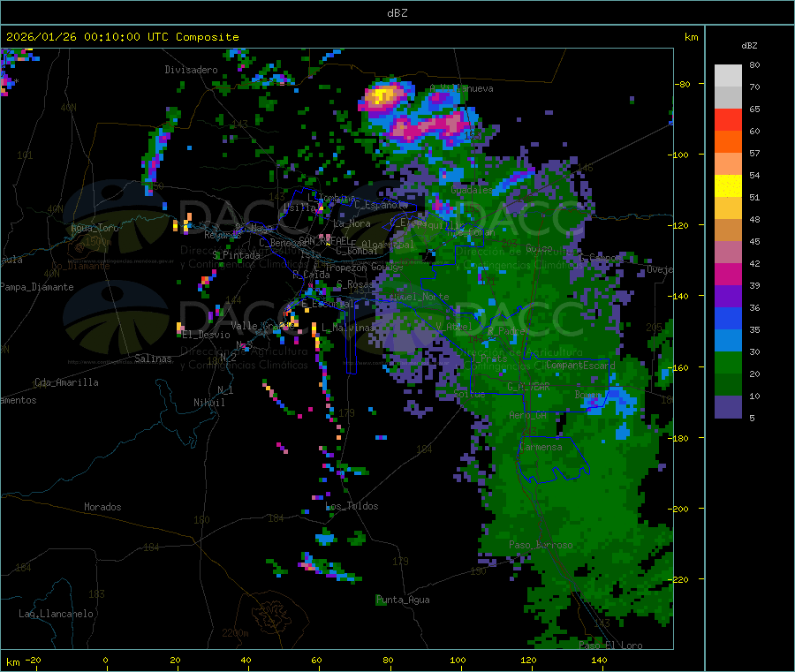Select the 65 dBZ gray legend swatch
The width and height of the screenshot is (795, 672).
(x=728, y=98)
